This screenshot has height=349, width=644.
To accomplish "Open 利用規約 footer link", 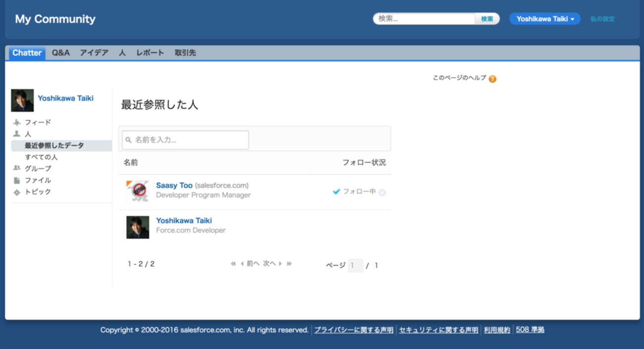I will pos(497,330).
